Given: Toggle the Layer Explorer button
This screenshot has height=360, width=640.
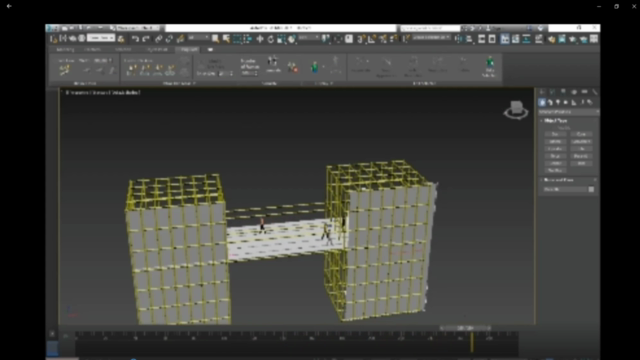Looking at the screenshot, I should (x=492, y=39).
